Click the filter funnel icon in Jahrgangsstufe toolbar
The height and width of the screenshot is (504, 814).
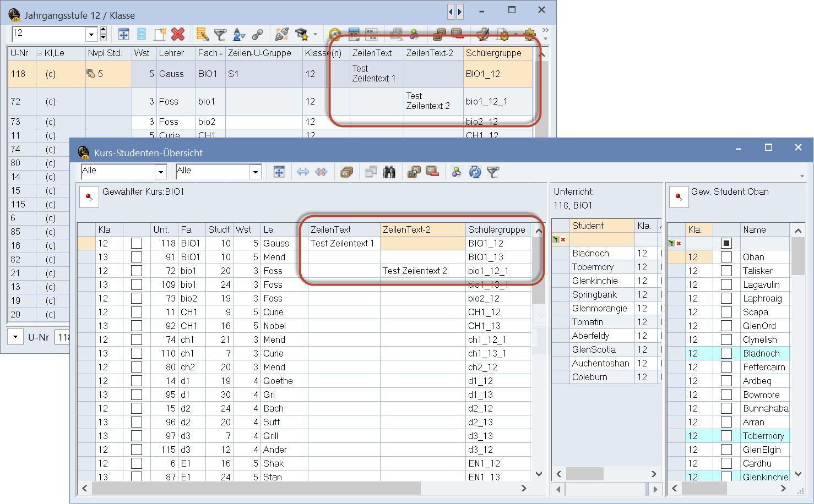(220, 35)
